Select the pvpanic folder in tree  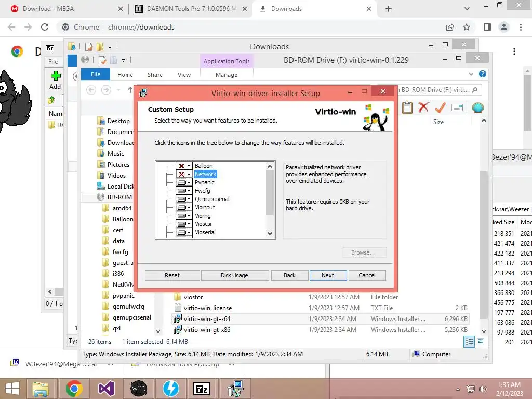pos(124,296)
